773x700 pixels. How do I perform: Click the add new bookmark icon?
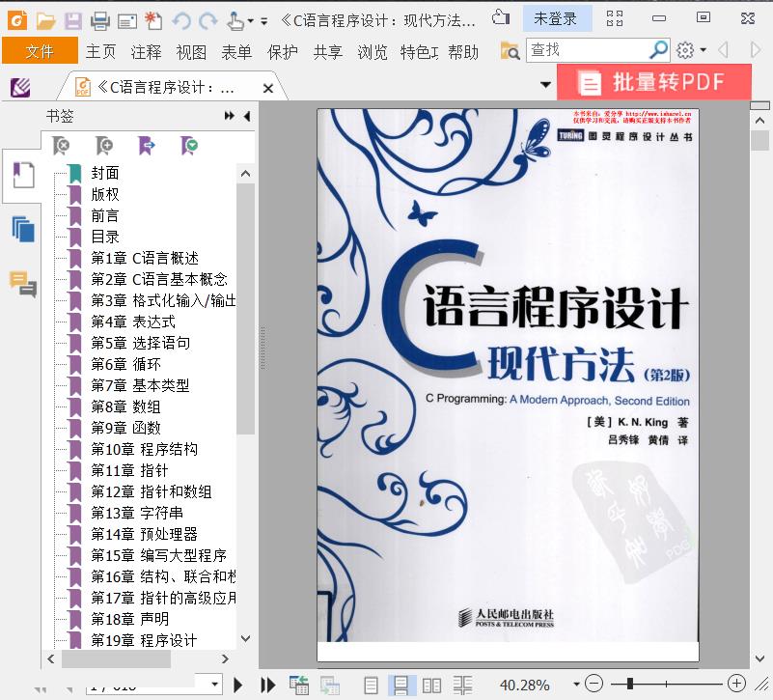[x=104, y=146]
